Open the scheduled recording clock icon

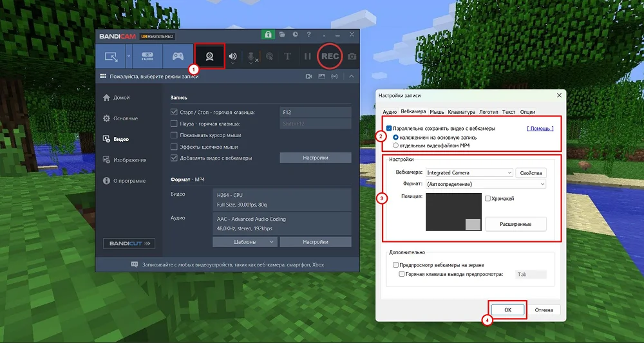click(x=296, y=35)
